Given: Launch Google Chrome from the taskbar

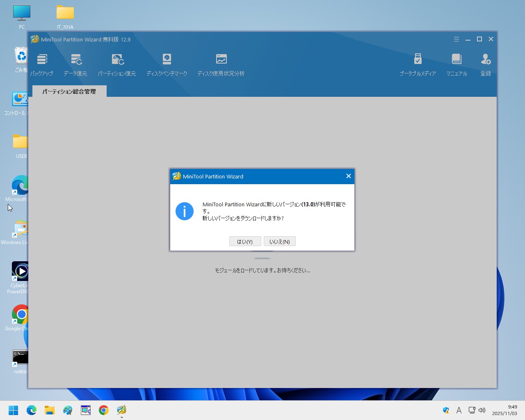Looking at the screenshot, I should coord(104,410).
